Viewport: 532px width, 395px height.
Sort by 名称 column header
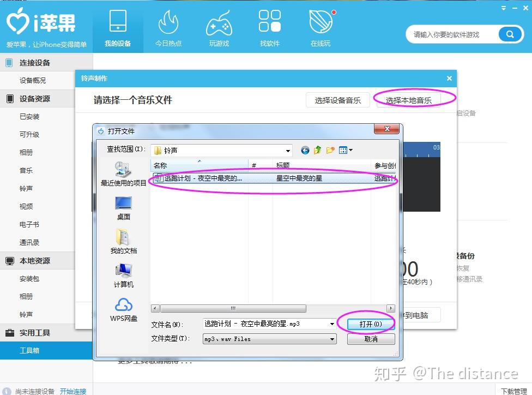coord(199,165)
